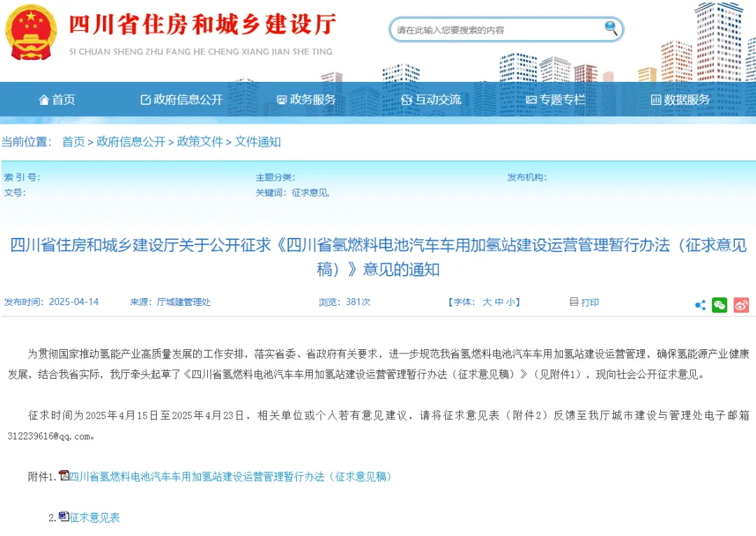756x536 pixels.
Task: Open the 专题专栏 navigation menu
Action: click(556, 100)
